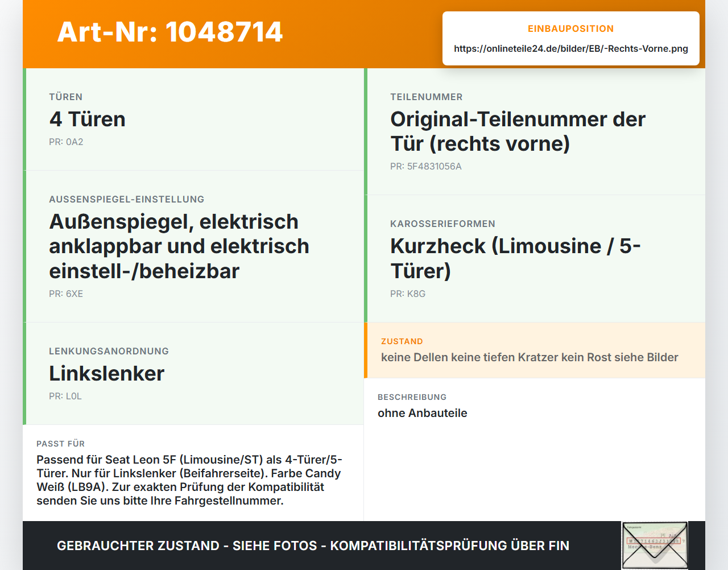Image resolution: width=728 pixels, height=570 pixels.
Task: Select PR code 6XE text
Action: (66, 294)
